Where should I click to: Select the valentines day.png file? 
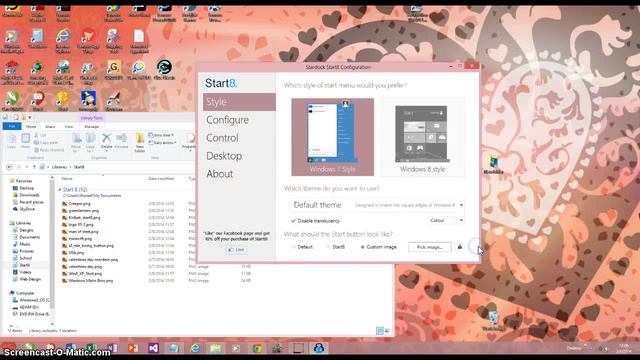point(85,267)
